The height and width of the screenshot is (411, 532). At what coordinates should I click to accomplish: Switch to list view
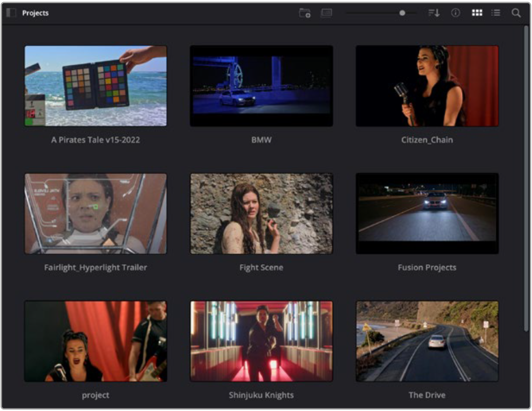click(496, 13)
